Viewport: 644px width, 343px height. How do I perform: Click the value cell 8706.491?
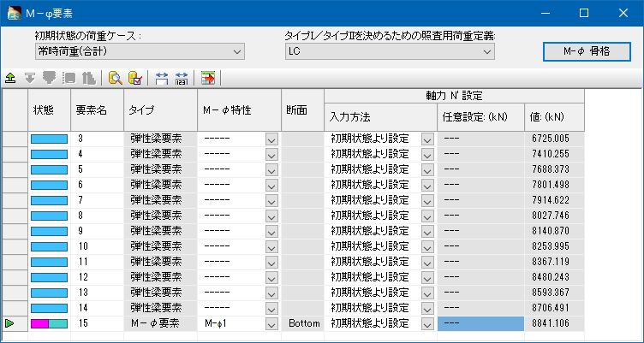click(x=554, y=308)
